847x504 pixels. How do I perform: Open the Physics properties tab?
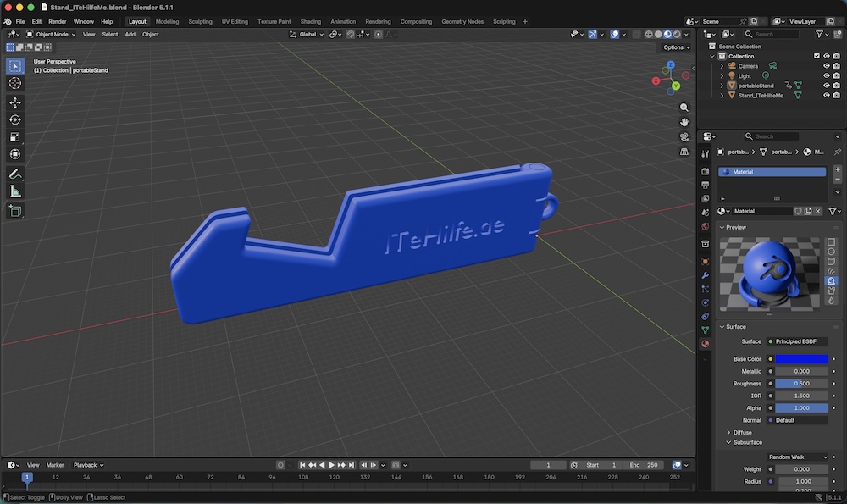click(705, 302)
